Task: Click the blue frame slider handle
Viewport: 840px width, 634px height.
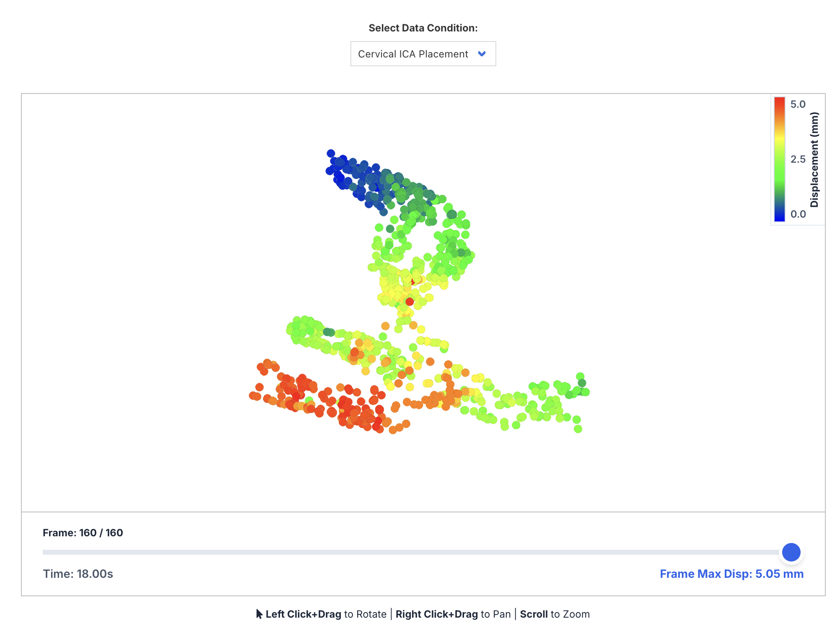Action: point(791,552)
